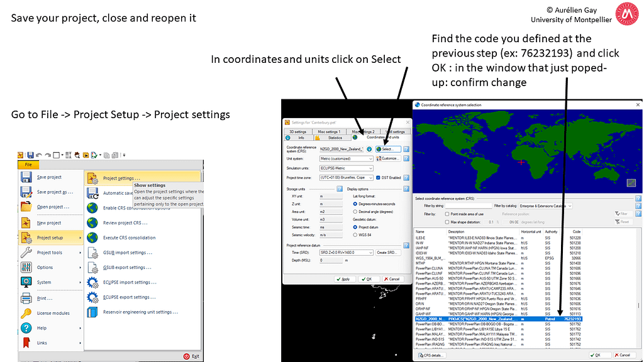The image size is (644, 362).
Task: Click the Help question mark icon
Action: [x=26, y=328]
